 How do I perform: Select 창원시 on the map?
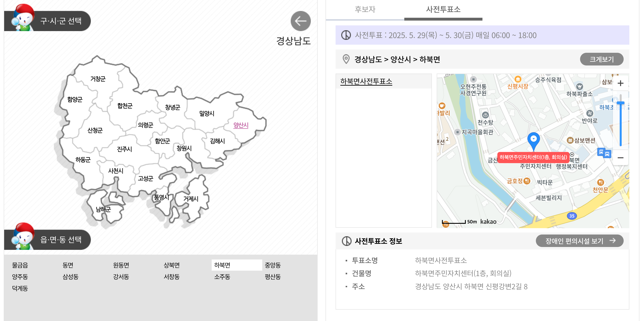coord(184,148)
